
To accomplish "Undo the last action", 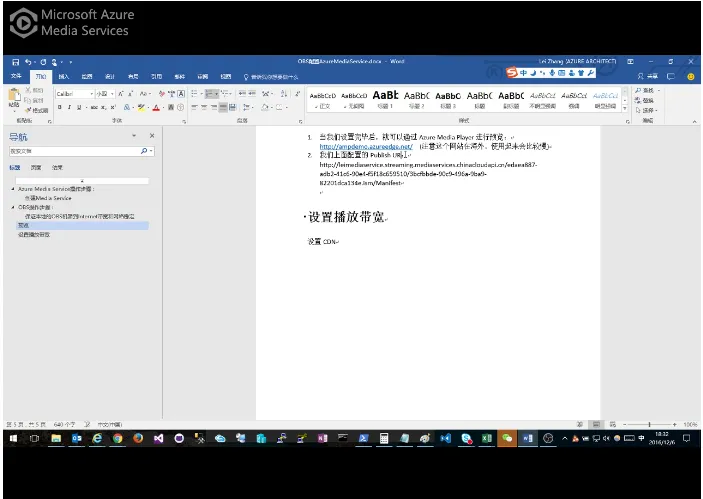I will (x=28, y=62).
